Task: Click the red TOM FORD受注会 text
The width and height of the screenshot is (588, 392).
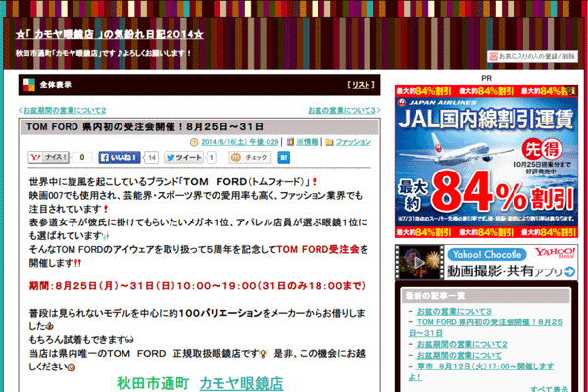Action: 318,249
